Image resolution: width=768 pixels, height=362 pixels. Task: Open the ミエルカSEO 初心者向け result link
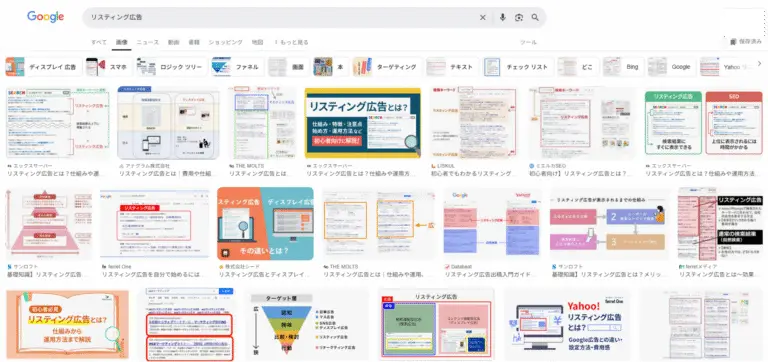pyautogui.click(x=581, y=170)
